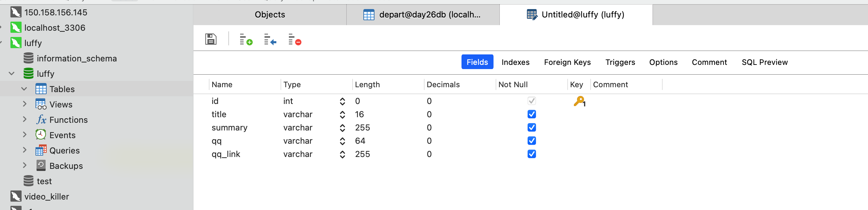Click the information_schema database icon

[x=29, y=58]
